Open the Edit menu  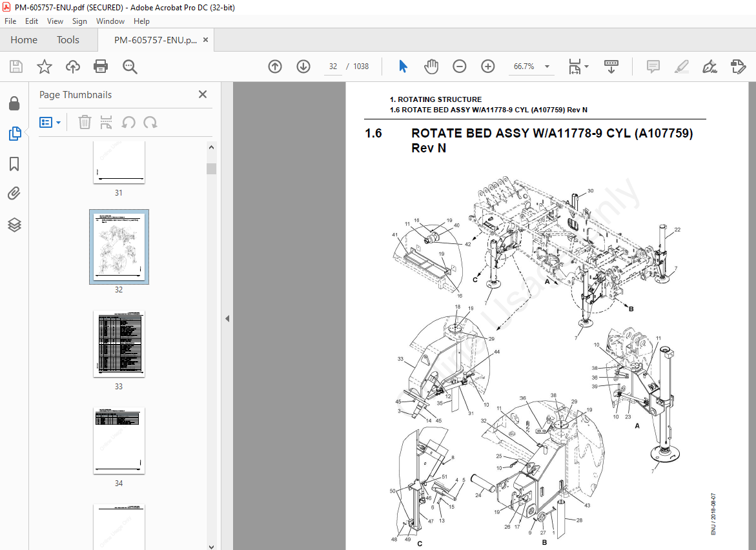[x=32, y=21]
